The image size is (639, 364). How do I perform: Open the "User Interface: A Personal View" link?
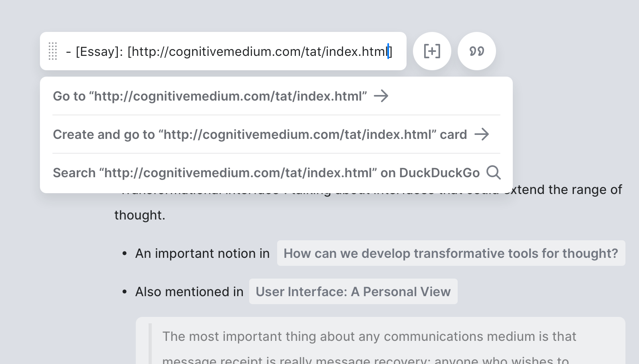coord(353,292)
